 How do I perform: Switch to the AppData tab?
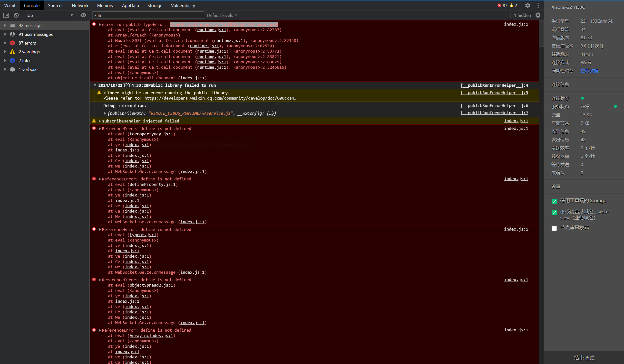tap(130, 5)
